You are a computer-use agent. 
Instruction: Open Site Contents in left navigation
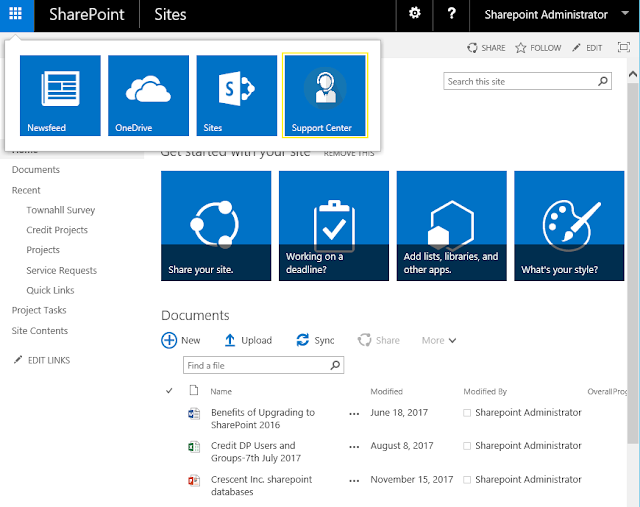(40, 331)
